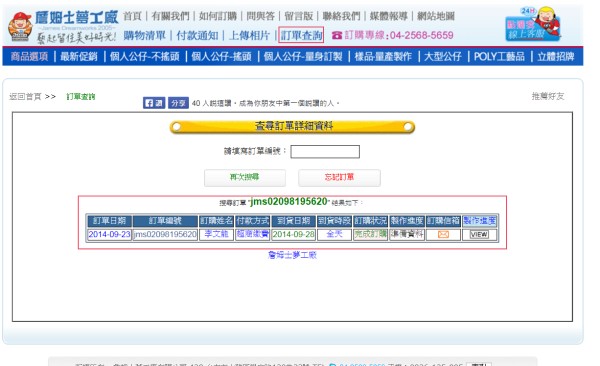Open the 訂單查詢 order query menu item
This screenshot has height=366, width=600.
301,35
